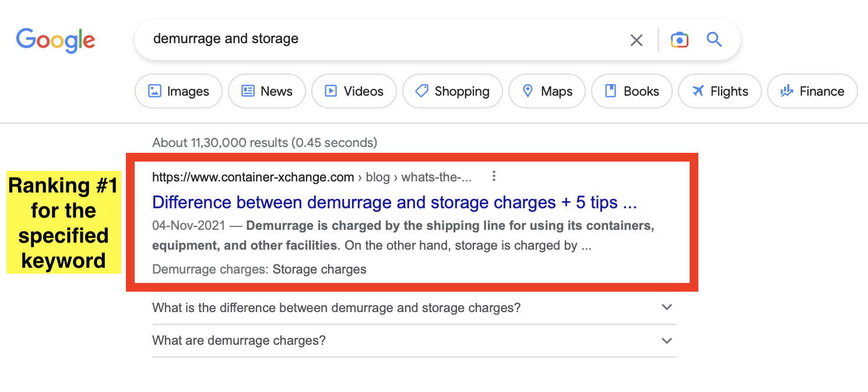Click the magnifying glass search icon
The width and height of the screenshot is (868, 392).
(714, 40)
